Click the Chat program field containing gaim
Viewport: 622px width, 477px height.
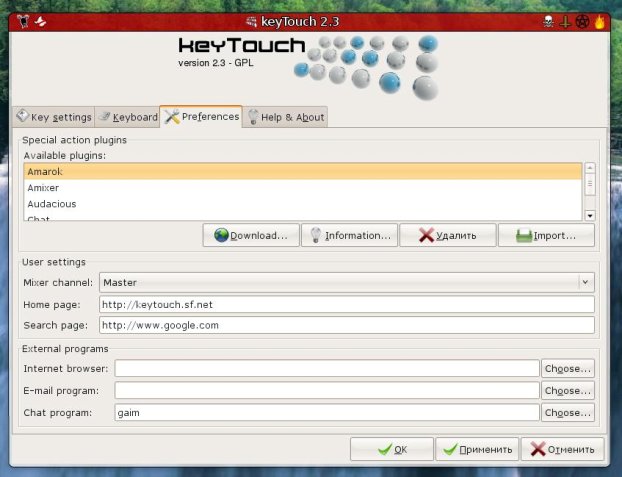[x=327, y=413]
